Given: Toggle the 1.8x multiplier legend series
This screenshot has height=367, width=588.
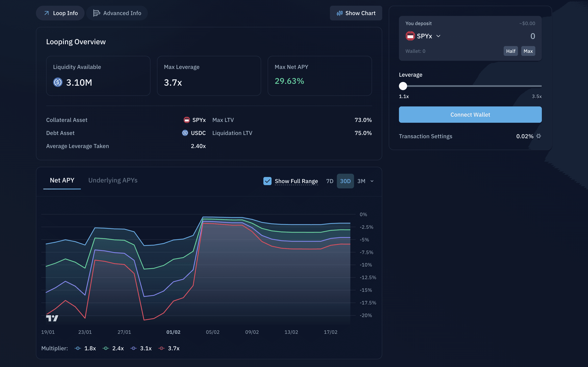Looking at the screenshot, I should click(85, 348).
